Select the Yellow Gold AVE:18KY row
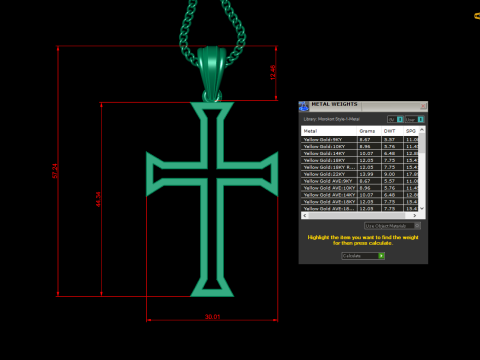The width and height of the screenshot is (480, 360). pyautogui.click(x=360, y=202)
